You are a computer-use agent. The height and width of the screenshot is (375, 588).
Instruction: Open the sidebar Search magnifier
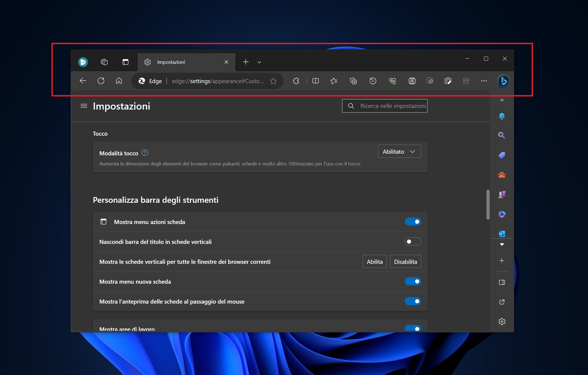[502, 135]
